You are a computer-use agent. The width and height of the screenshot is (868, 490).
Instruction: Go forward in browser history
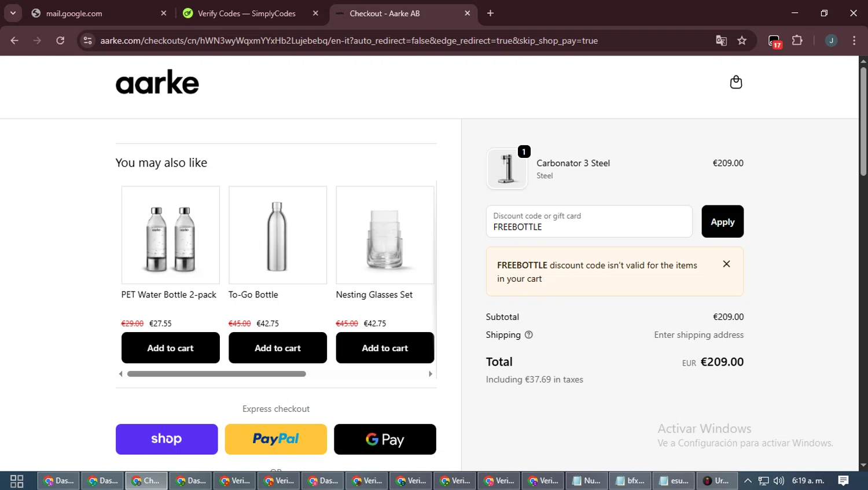tap(37, 40)
